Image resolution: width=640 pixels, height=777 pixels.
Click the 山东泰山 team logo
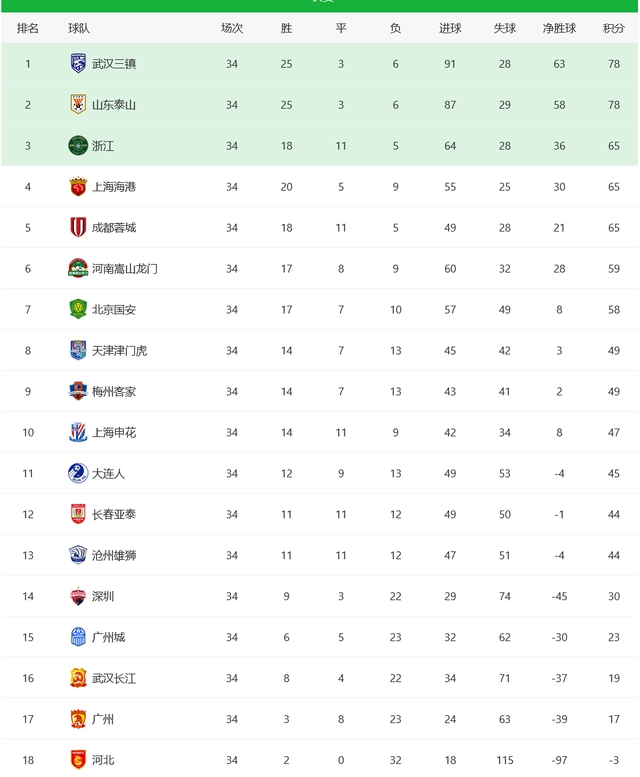[78, 105]
